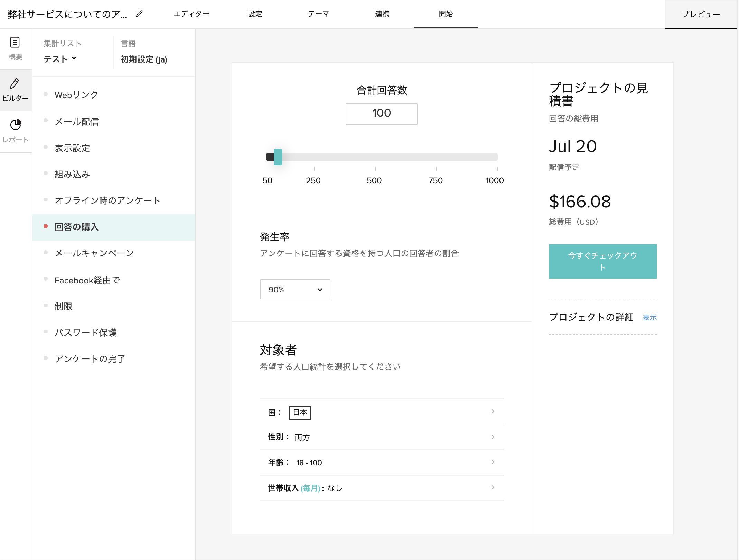The width and height of the screenshot is (739, 560).
Task: Select メール配信 in the collector list
Action: (x=77, y=121)
